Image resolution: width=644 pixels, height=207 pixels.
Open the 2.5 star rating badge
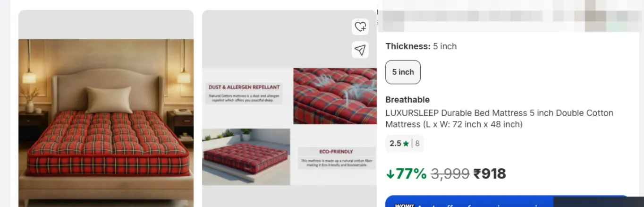tap(405, 144)
